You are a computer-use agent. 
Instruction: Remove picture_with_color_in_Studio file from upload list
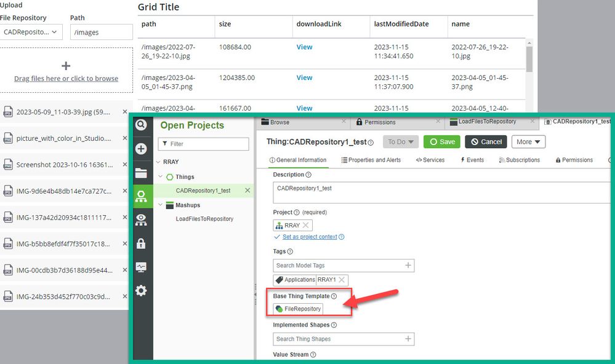click(125, 138)
